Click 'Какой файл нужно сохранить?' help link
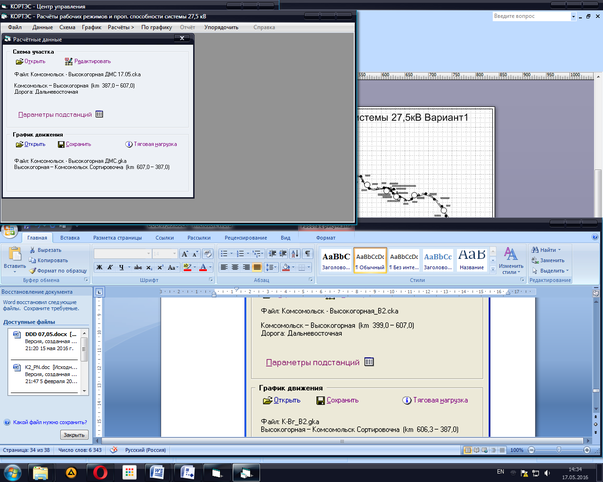 click(x=50, y=422)
